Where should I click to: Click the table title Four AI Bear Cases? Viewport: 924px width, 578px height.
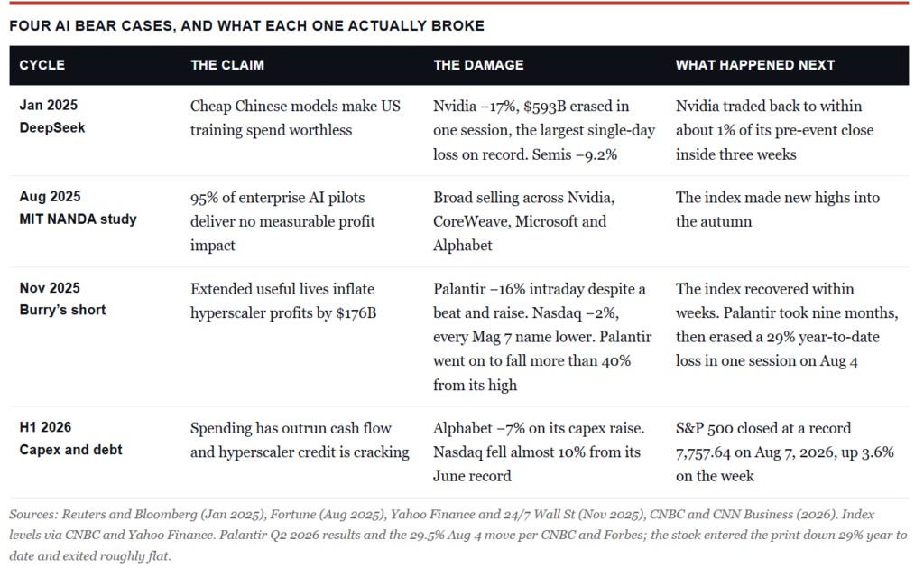pos(247,26)
